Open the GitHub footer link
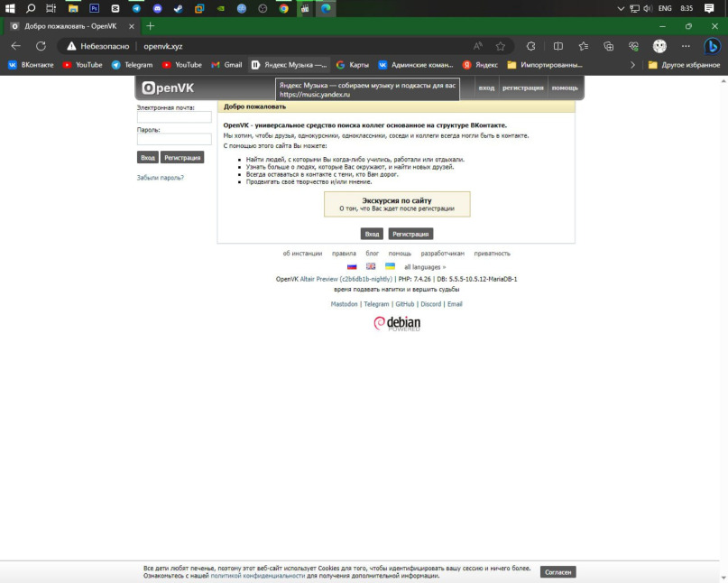Image resolution: width=728 pixels, height=583 pixels. pos(405,304)
